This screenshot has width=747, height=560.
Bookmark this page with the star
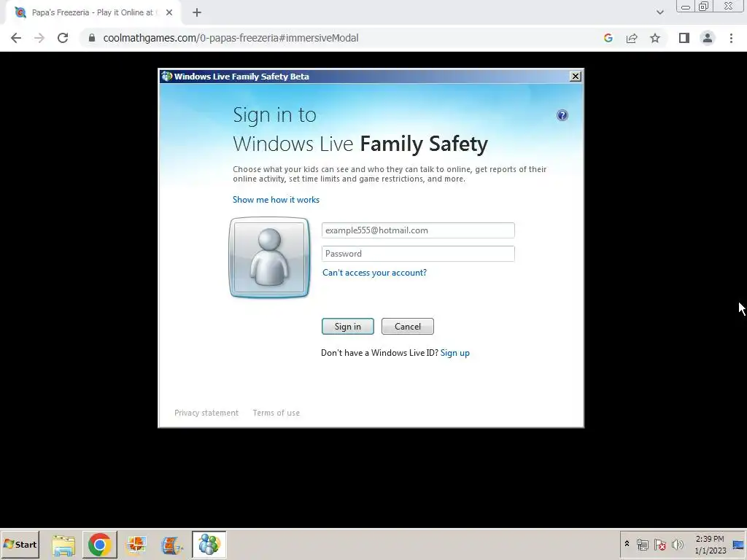click(x=655, y=38)
